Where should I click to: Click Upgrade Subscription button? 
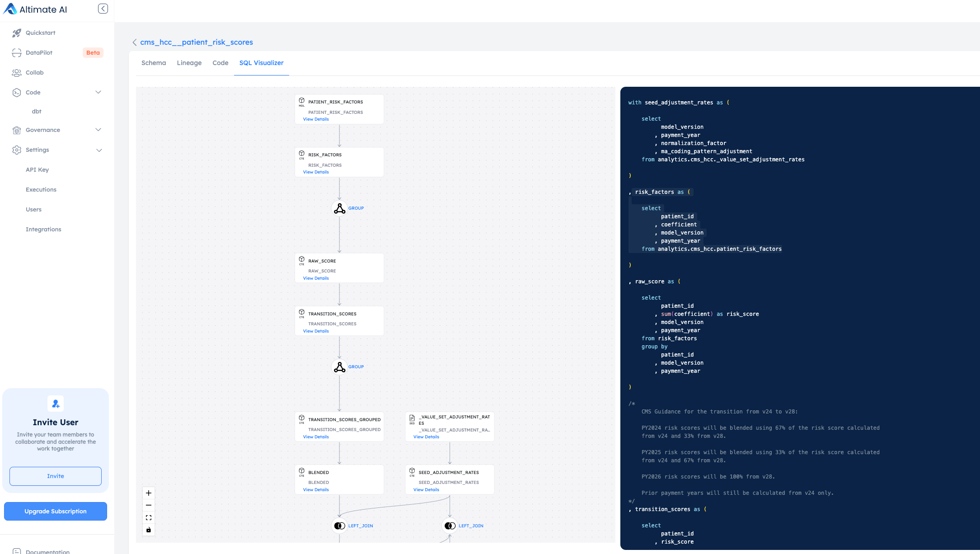coord(55,511)
